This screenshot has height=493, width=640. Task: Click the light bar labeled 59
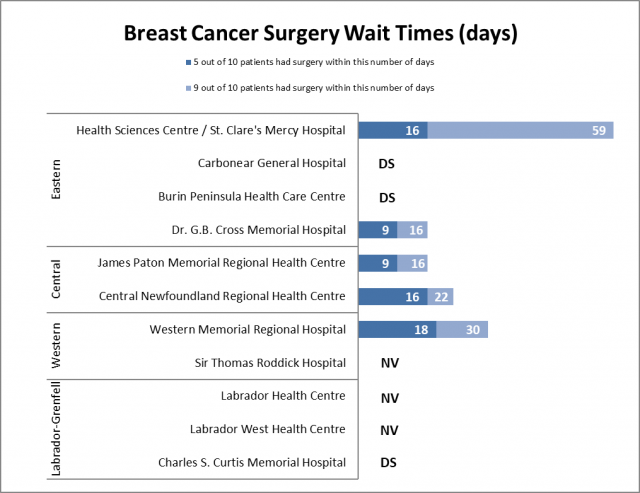pos(521,130)
